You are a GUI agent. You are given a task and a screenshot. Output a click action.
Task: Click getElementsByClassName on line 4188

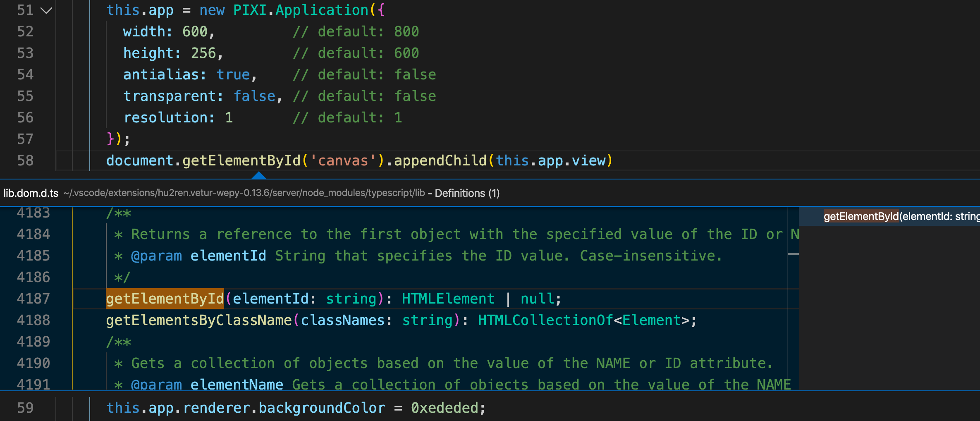coord(199,320)
